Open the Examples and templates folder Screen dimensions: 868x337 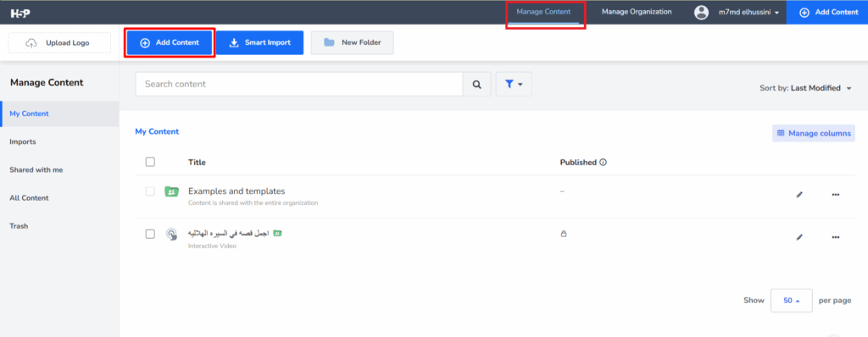tap(236, 191)
